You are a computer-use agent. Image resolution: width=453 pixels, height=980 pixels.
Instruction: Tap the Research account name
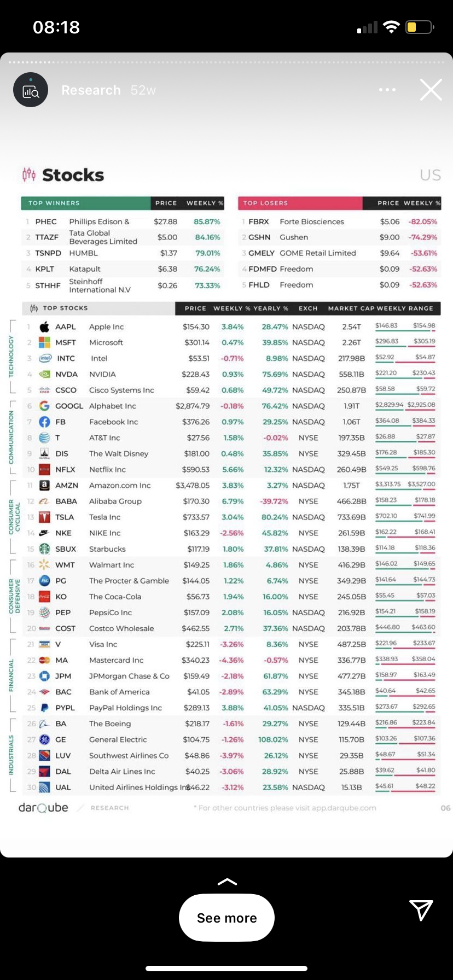point(91,90)
